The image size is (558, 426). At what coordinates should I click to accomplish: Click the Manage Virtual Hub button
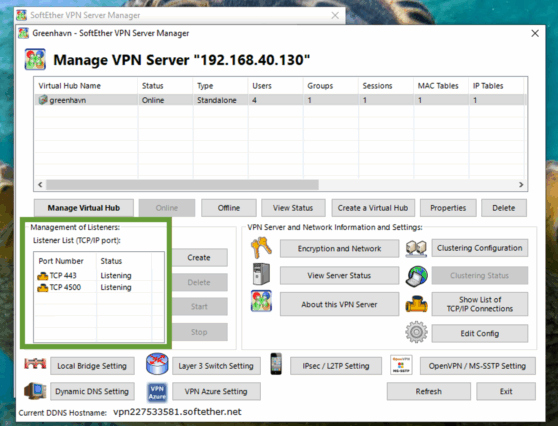pos(84,208)
